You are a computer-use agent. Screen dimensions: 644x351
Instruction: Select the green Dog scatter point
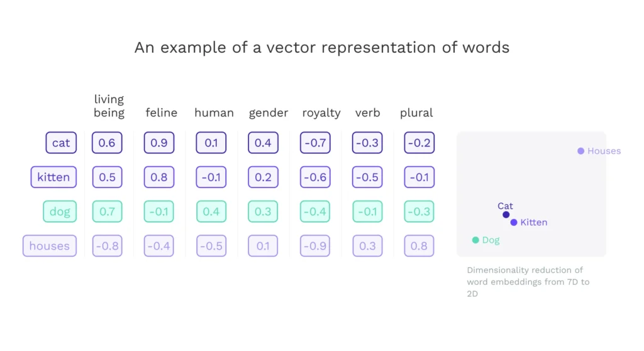475,240
